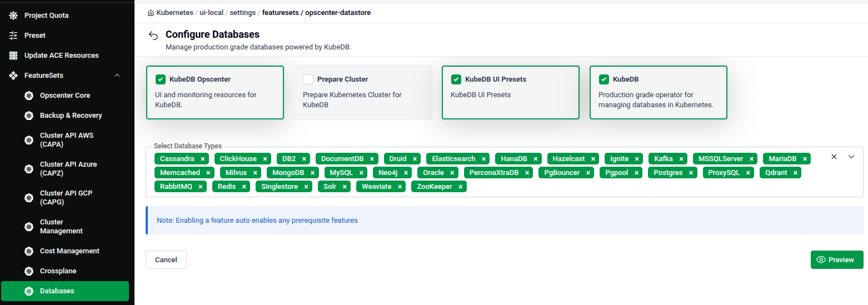Remove the Hazelcast tag

[593, 159]
